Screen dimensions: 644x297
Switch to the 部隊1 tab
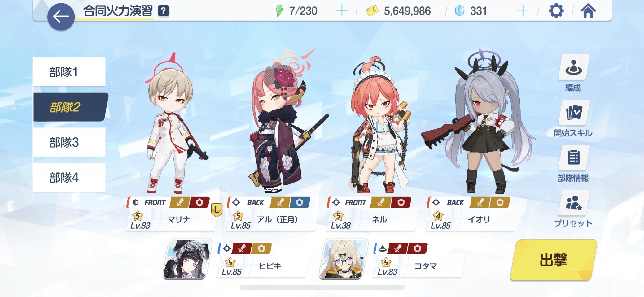tap(69, 72)
